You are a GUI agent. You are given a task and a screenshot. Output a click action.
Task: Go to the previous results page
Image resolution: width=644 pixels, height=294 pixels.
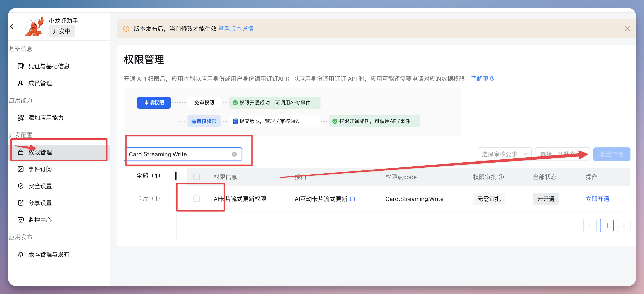click(590, 225)
